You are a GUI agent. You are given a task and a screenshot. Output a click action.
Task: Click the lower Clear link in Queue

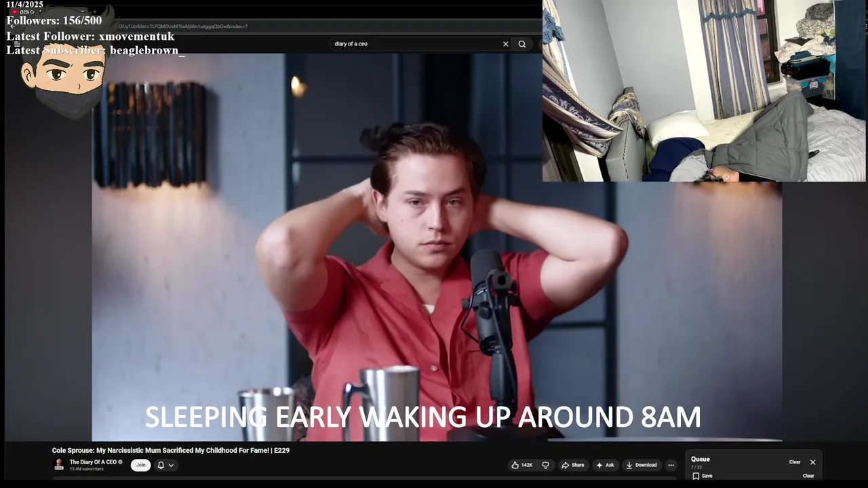pyautogui.click(x=808, y=476)
